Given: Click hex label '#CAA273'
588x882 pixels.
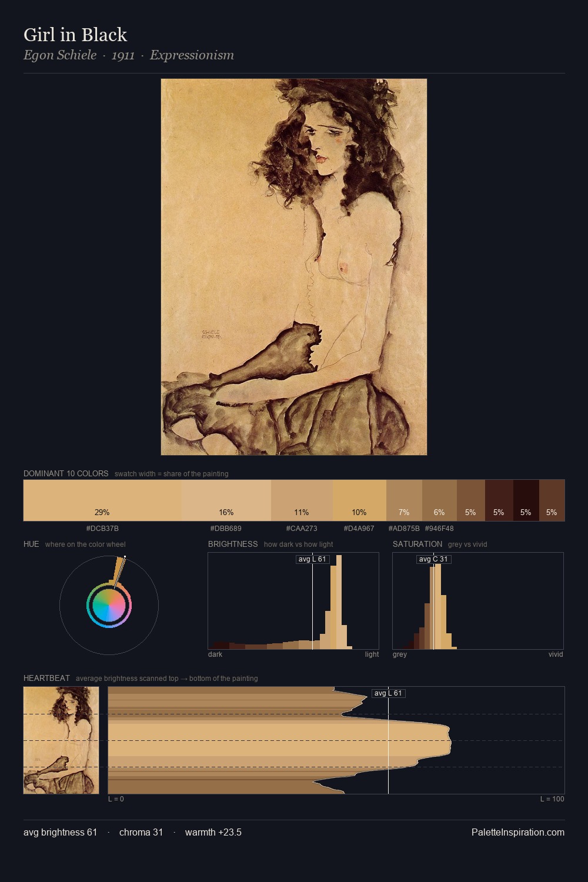Looking at the screenshot, I should [302, 529].
